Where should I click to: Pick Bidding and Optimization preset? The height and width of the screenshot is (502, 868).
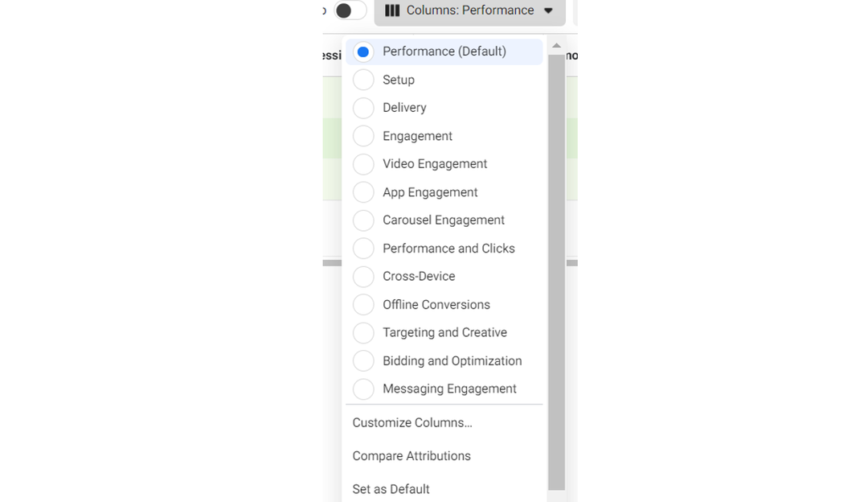[x=363, y=361]
